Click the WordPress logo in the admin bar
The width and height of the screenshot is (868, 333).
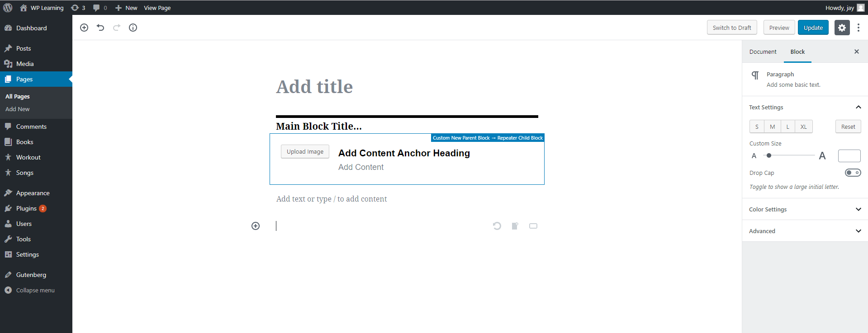(8, 8)
